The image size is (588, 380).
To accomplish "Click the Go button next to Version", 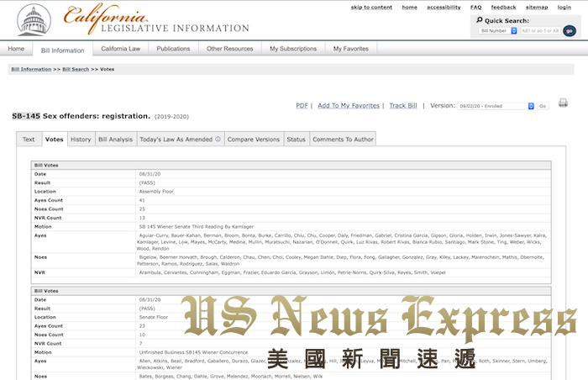I will [x=543, y=106].
